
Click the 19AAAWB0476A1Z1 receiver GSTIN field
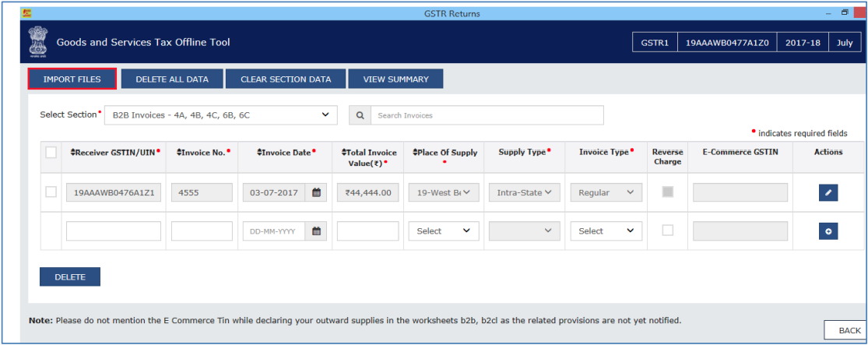(114, 192)
